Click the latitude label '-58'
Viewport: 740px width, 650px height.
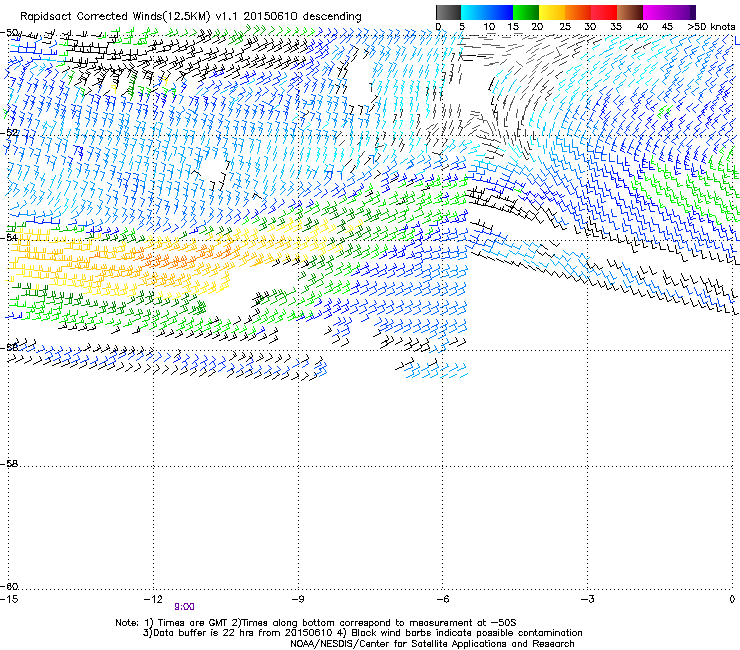pyautogui.click(x=9, y=464)
